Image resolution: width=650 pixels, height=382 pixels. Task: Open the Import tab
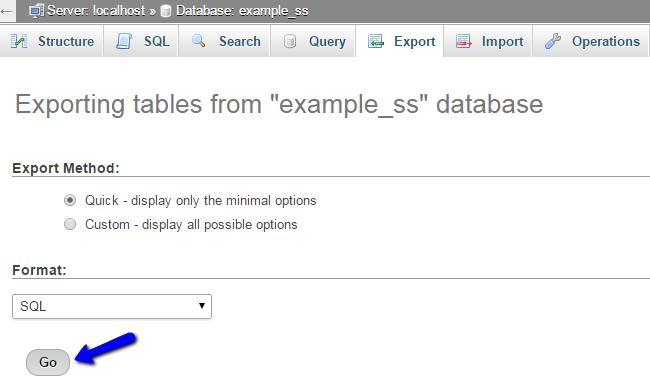(x=488, y=41)
